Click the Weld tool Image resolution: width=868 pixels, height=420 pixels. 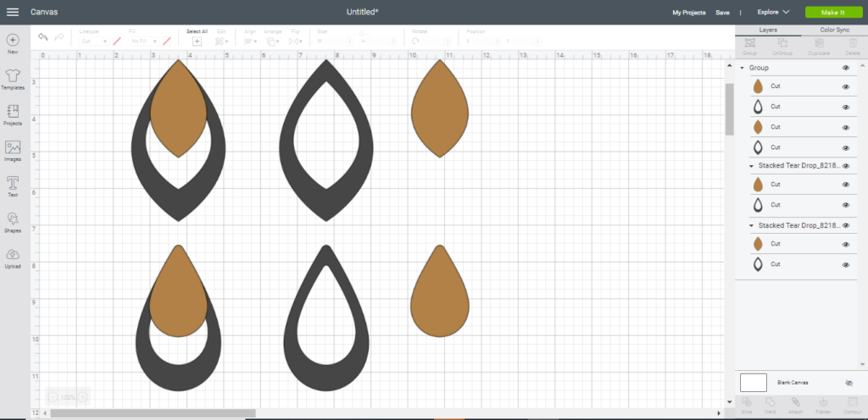click(770, 405)
